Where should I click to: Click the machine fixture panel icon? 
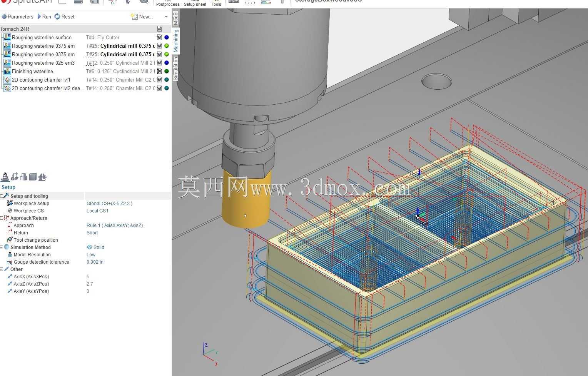coord(42,177)
